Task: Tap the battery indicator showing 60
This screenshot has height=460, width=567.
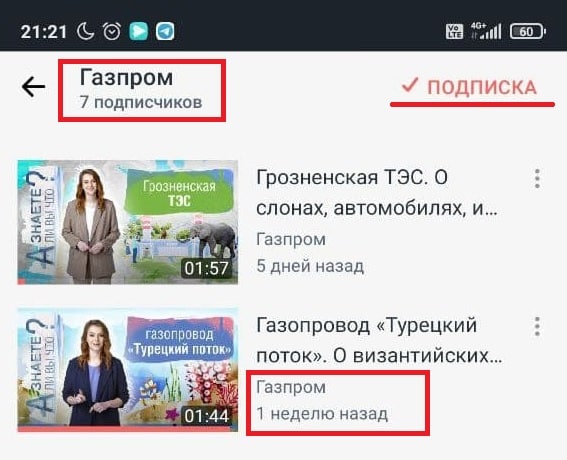Action: pyautogui.click(x=527, y=31)
